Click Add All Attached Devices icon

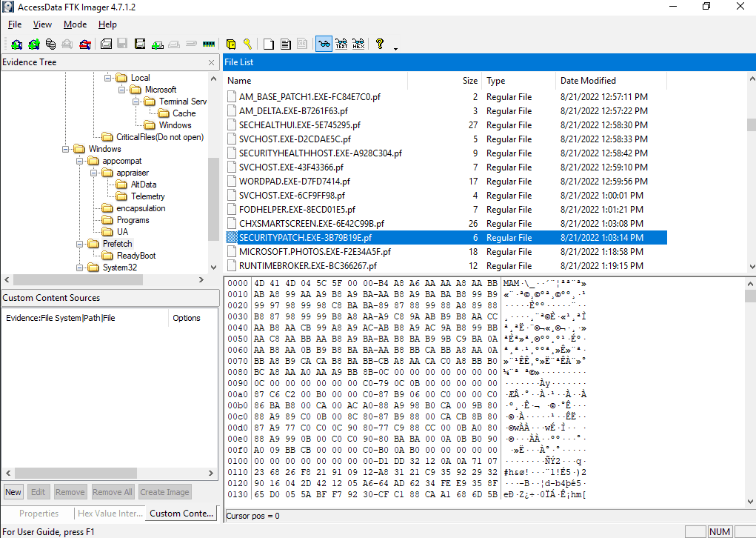click(34, 44)
